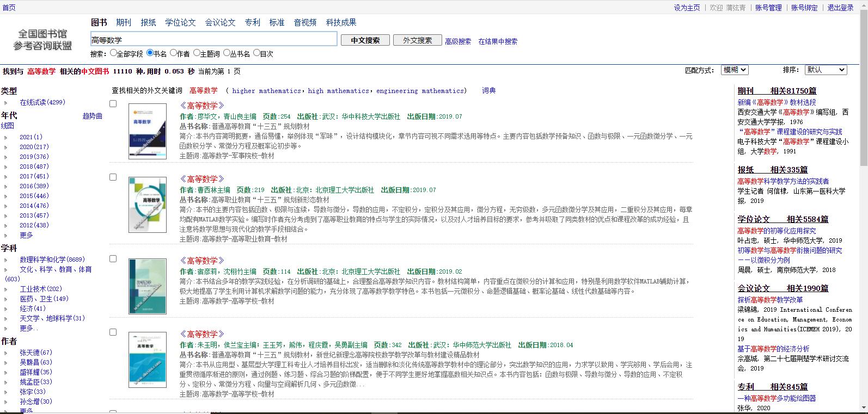This screenshot has width=868, height=414.
Task: Check the box for 廖毕文 book result
Action: coord(113,103)
